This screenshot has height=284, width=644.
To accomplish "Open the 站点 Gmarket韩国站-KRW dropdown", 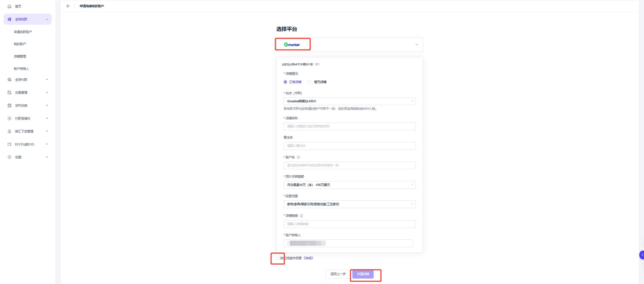I will pyautogui.click(x=349, y=101).
